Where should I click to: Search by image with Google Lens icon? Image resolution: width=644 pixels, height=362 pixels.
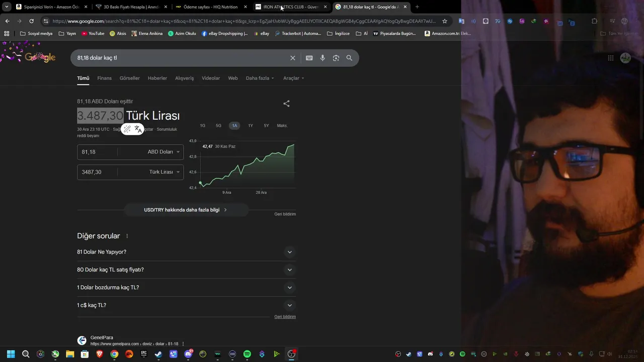[336, 58]
